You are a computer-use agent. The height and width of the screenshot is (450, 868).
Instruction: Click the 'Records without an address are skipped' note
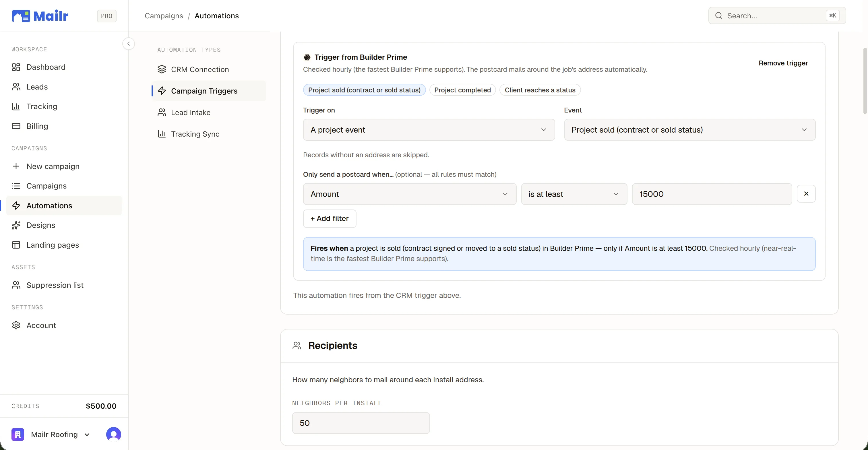point(366,155)
